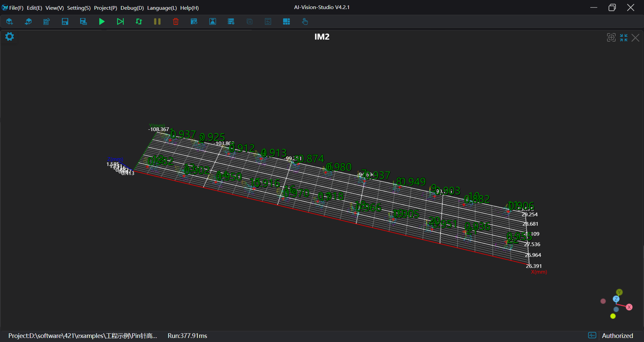644x342 pixels.
Task: Click the pink X axis gizmo handle
Action: coord(629,307)
